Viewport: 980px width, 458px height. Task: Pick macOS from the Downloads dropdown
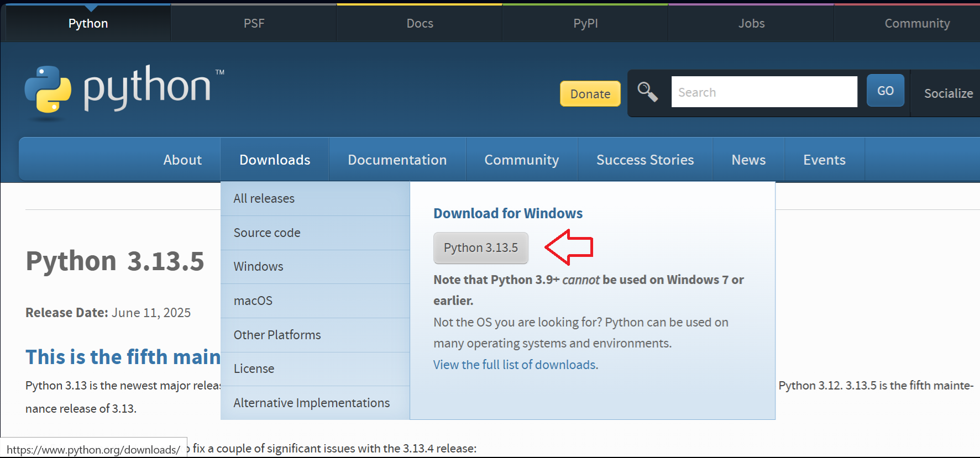coord(253,301)
